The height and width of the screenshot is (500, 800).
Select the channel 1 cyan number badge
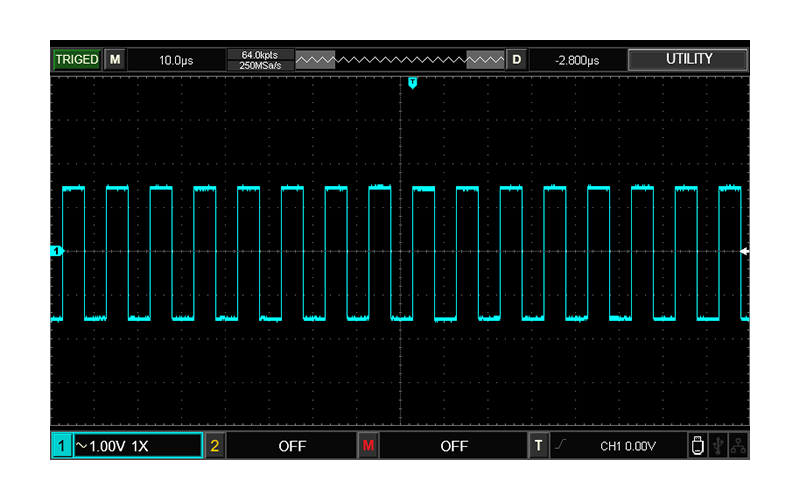click(x=61, y=446)
